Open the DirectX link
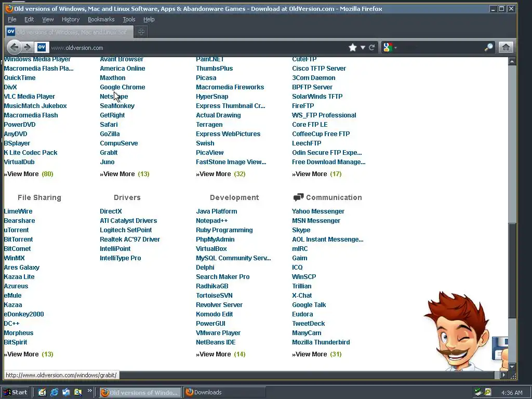 tap(111, 211)
